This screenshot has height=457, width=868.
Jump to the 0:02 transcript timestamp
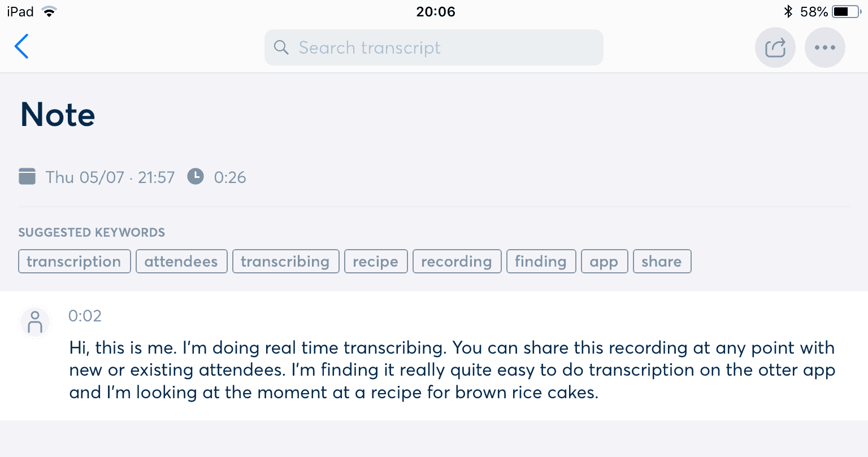point(85,316)
